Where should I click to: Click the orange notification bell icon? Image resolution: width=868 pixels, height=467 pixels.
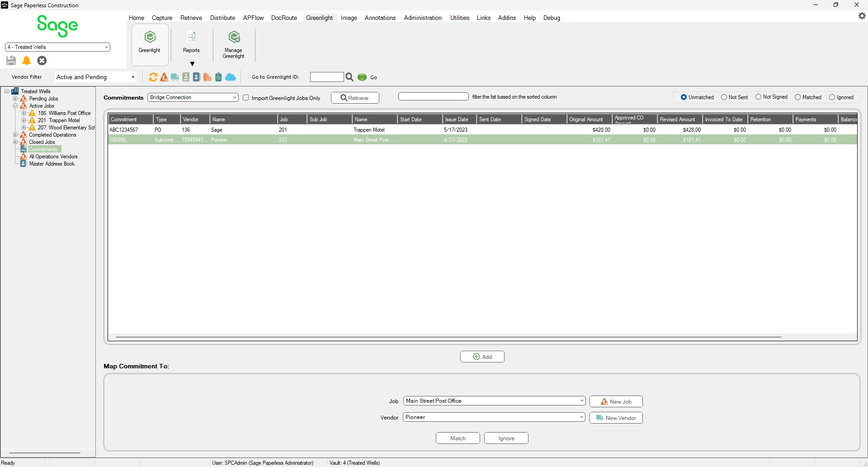(x=27, y=61)
